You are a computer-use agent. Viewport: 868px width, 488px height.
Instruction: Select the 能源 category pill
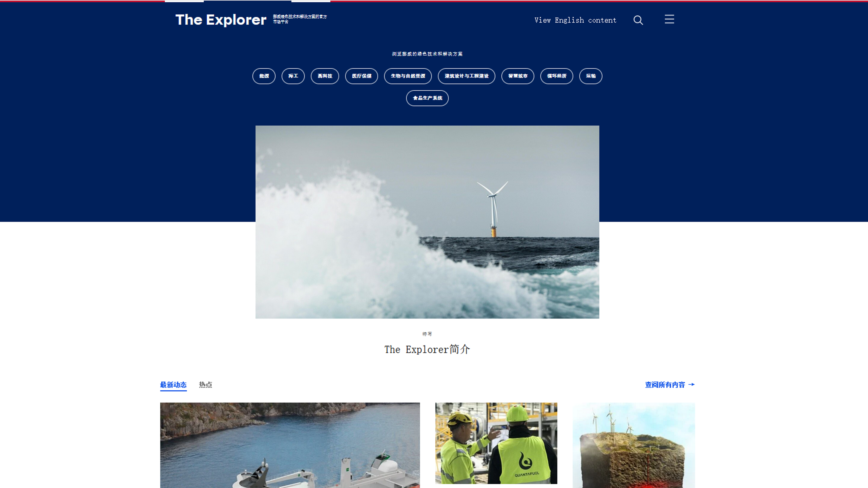tap(264, 76)
